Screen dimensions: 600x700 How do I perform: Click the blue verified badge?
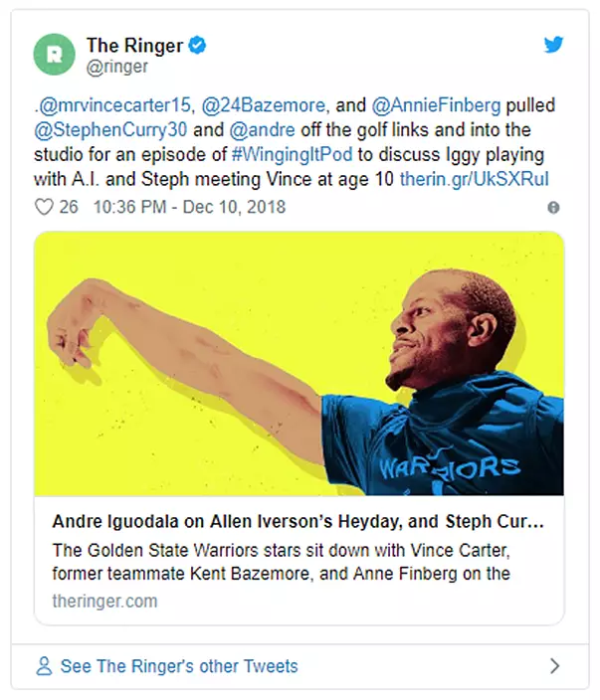pos(199,45)
